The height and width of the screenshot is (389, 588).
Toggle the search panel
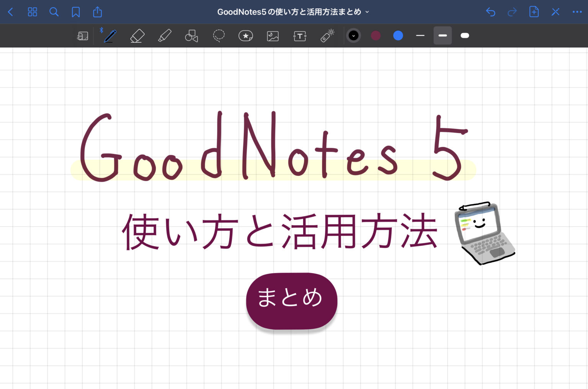point(54,12)
